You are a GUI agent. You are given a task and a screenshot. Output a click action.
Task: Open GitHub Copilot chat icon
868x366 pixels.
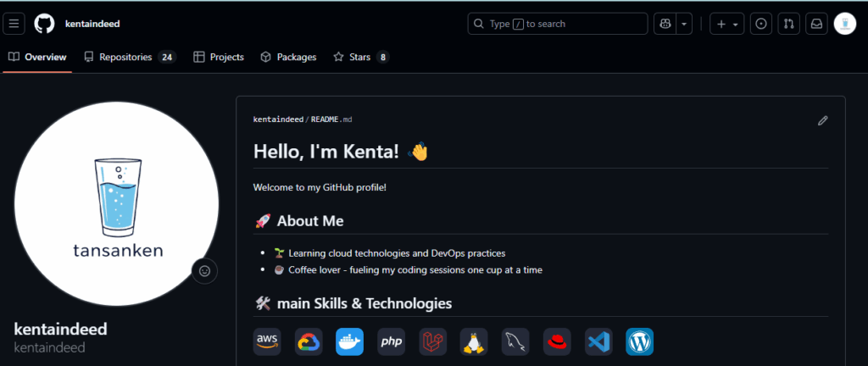coord(664,24)
